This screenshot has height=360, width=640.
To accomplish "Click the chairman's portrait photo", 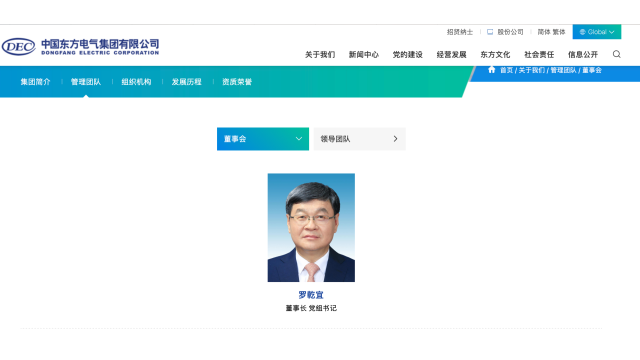I will click(311, 227).
